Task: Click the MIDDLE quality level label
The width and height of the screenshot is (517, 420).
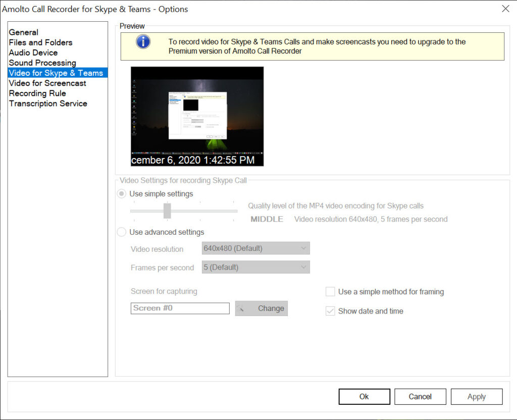Action: coord(267,219)
